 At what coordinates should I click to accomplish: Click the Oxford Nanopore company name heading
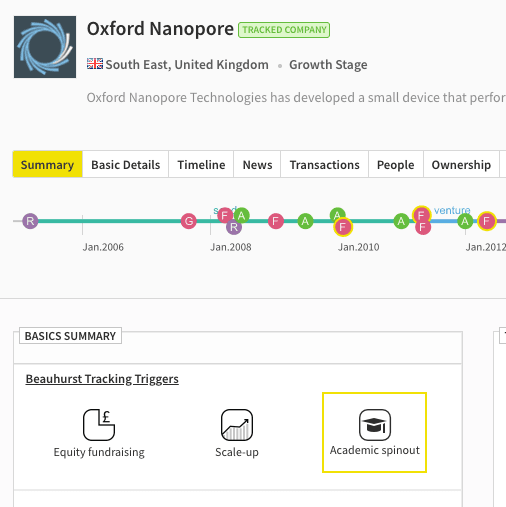(160, 29)
